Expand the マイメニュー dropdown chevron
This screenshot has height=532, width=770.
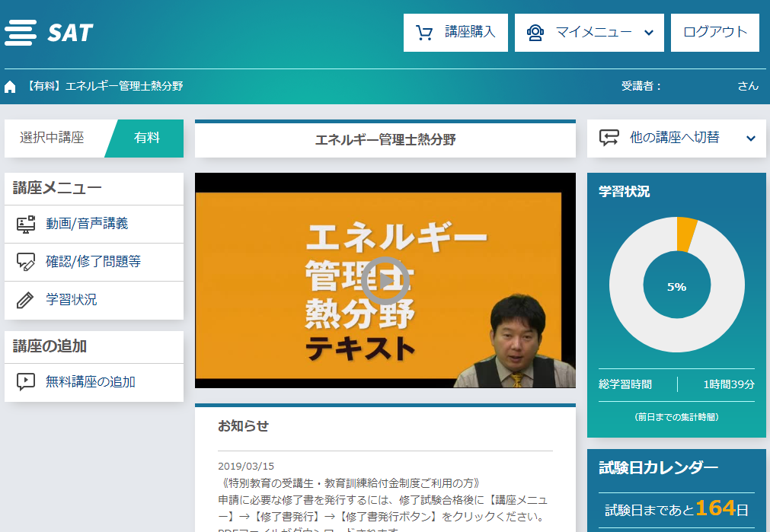pyautogui.click(x=649, y=33)
